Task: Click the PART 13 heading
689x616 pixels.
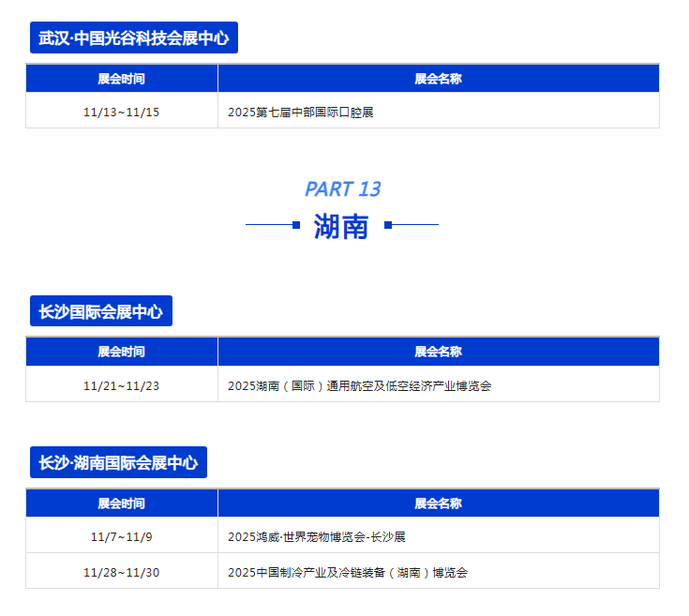Action: (343, 189)
